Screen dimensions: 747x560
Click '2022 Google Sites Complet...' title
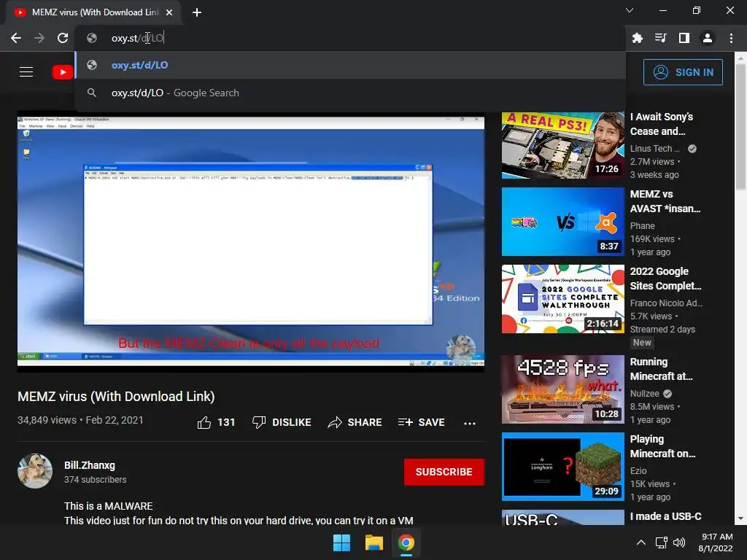tap(665, 279)
